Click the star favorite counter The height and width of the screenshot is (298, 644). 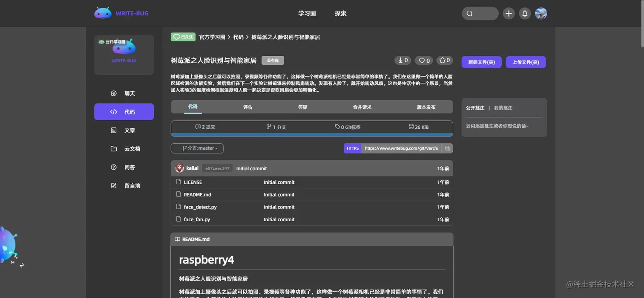click(445, 61)
